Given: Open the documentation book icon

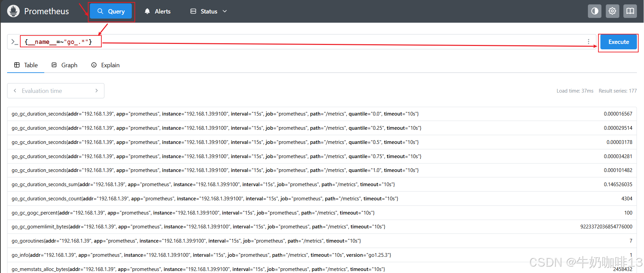Looking at the screenshot, I should (630, 11).
